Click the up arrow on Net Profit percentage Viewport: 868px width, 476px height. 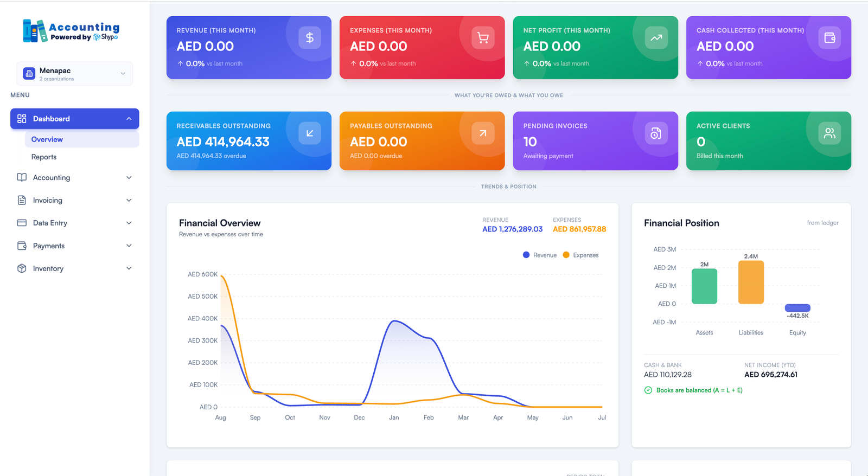pos(527,63)
